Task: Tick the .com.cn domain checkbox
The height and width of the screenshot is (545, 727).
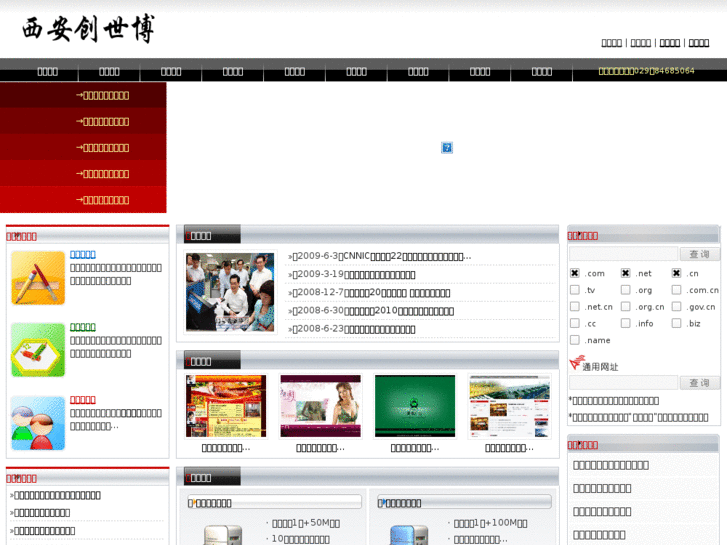Action: (x=676, y=290)
